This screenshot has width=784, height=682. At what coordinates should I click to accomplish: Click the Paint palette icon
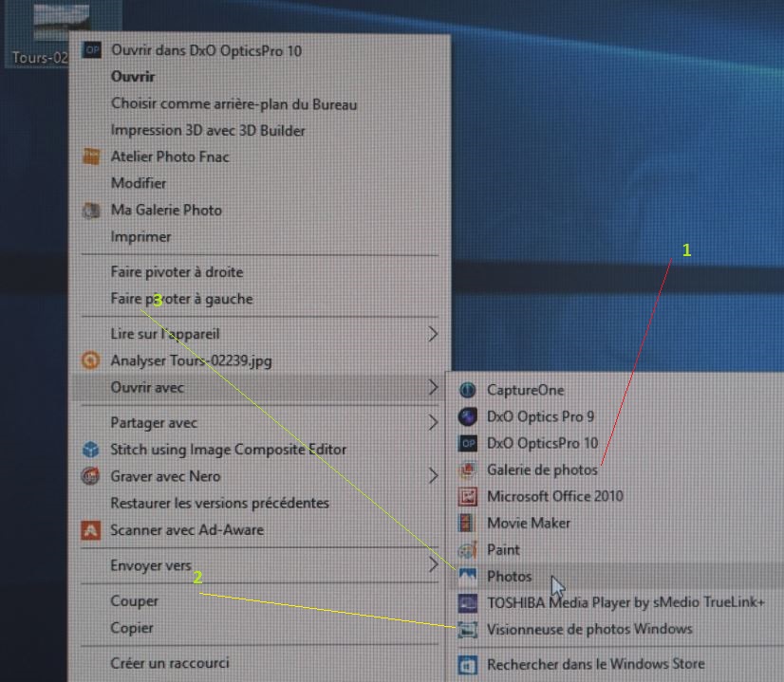point(468,549)
